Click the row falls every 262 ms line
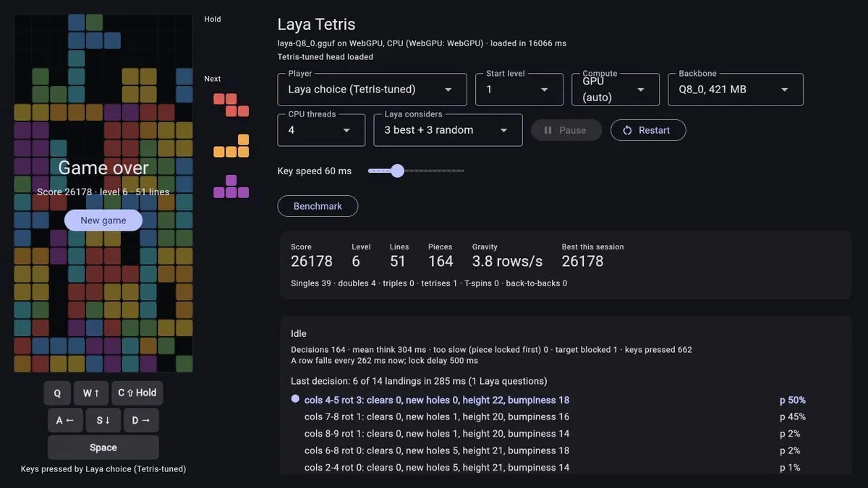868x488 pixels. pyautogui.click(x=384, y=361)
